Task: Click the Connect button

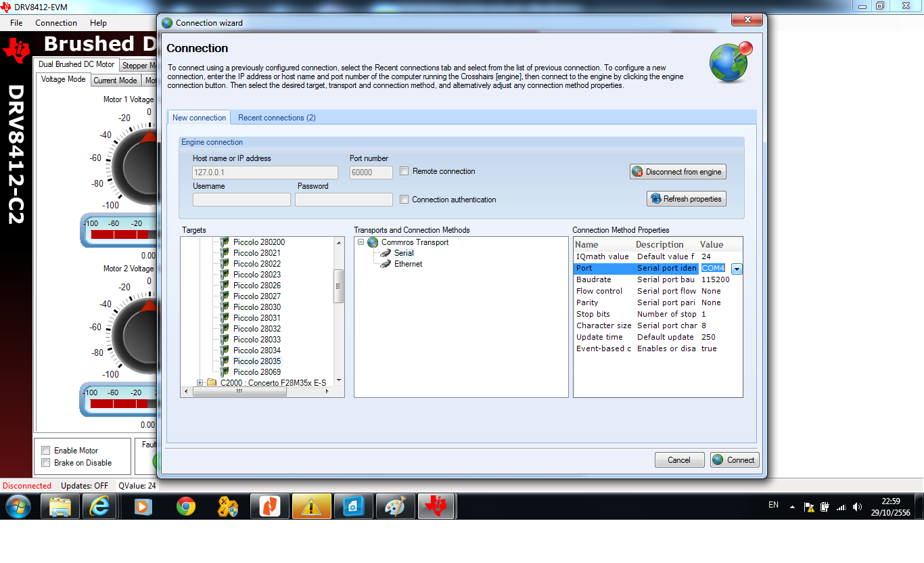Action: (734, 460)
